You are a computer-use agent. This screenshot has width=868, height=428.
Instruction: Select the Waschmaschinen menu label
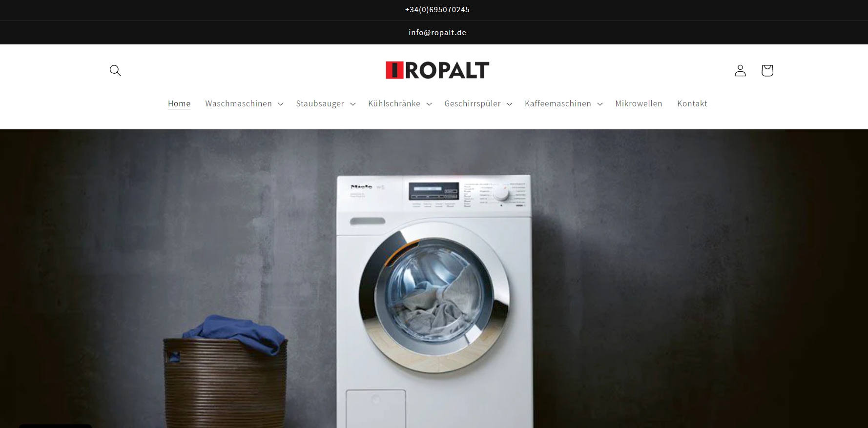[239, 103]
